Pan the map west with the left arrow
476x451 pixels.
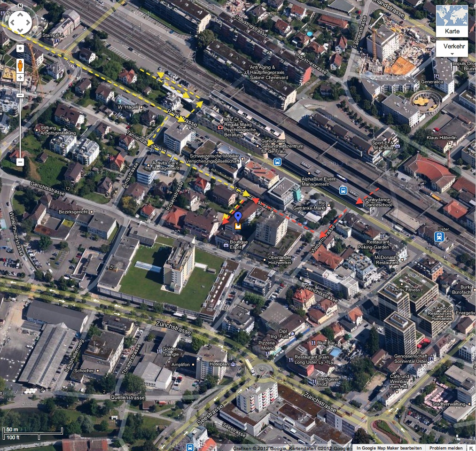[13, 22]
